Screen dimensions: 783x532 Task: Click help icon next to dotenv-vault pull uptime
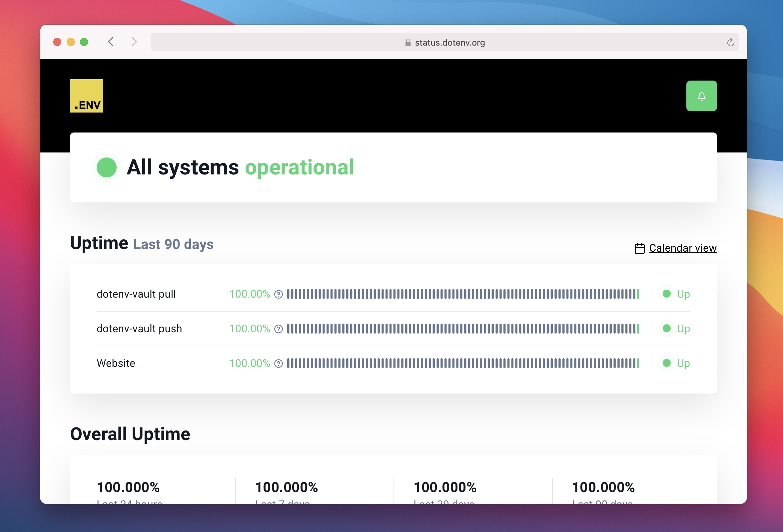tap(278, 294)
